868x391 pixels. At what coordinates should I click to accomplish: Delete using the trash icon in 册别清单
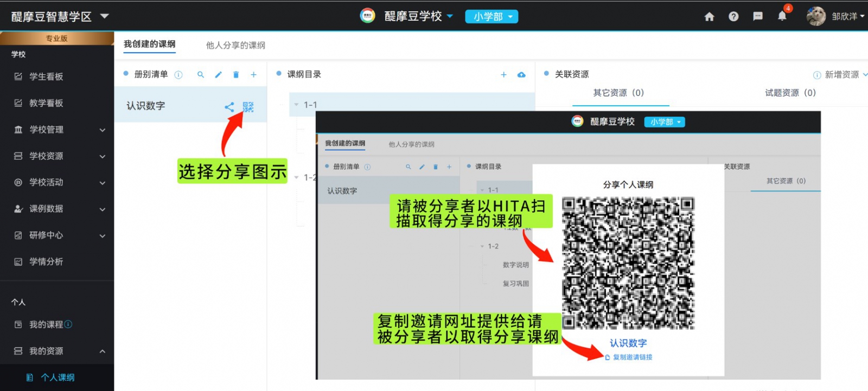(x=236, y=75)
